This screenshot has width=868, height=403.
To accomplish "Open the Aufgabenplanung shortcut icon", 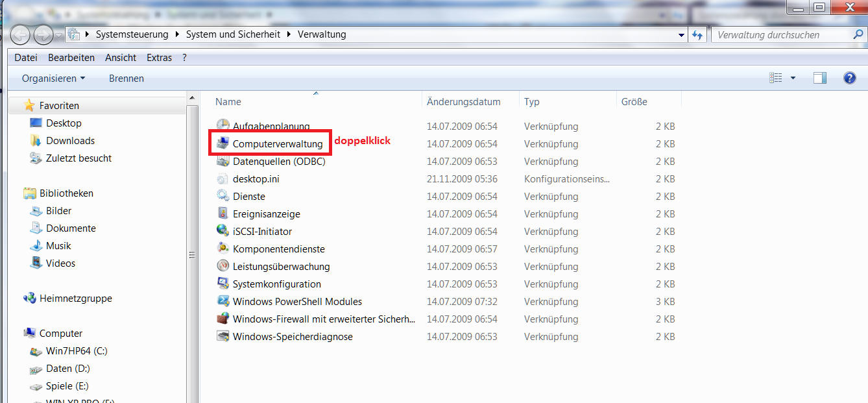I will click(x=223, y=126).
